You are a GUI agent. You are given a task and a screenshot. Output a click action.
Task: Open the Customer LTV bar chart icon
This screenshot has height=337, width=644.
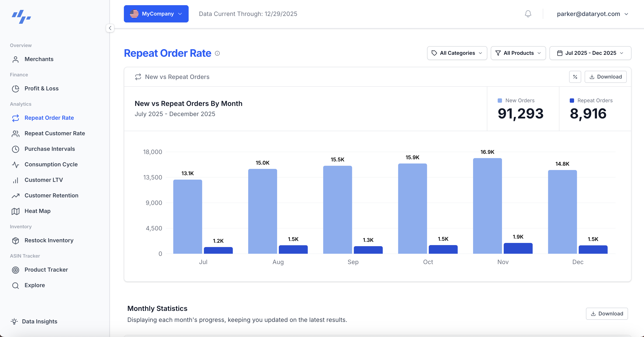pyautogui.click(x=16, y=180)
